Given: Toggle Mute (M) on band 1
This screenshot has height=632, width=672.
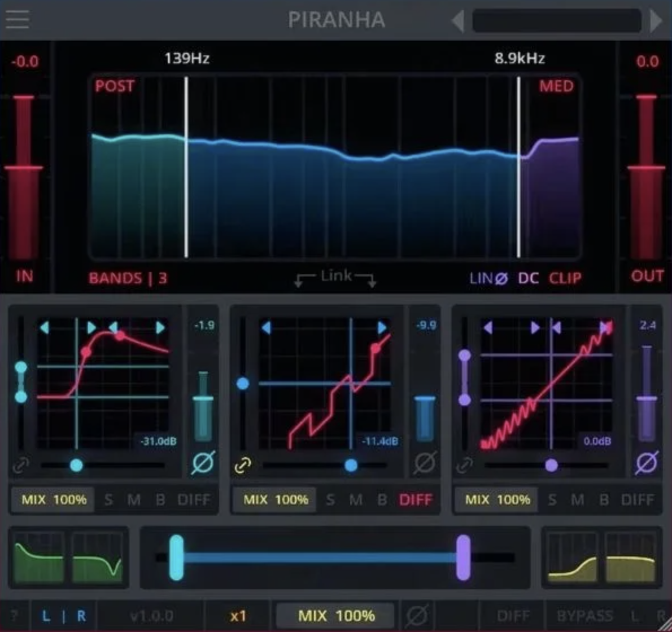Looking at the screenshot, I should coord(134,500).
